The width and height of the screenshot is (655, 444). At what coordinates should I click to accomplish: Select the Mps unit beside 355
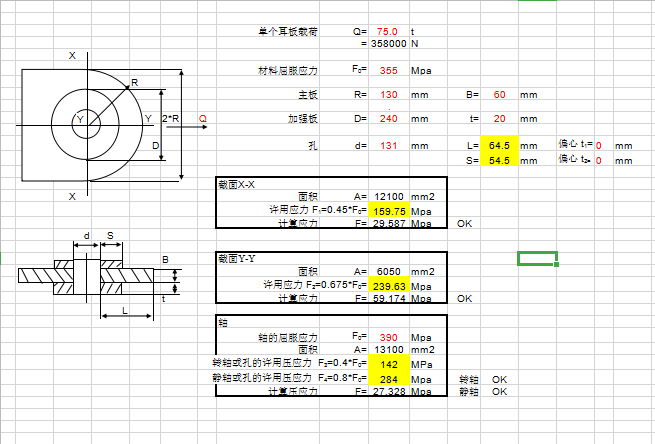coord(421,71)
